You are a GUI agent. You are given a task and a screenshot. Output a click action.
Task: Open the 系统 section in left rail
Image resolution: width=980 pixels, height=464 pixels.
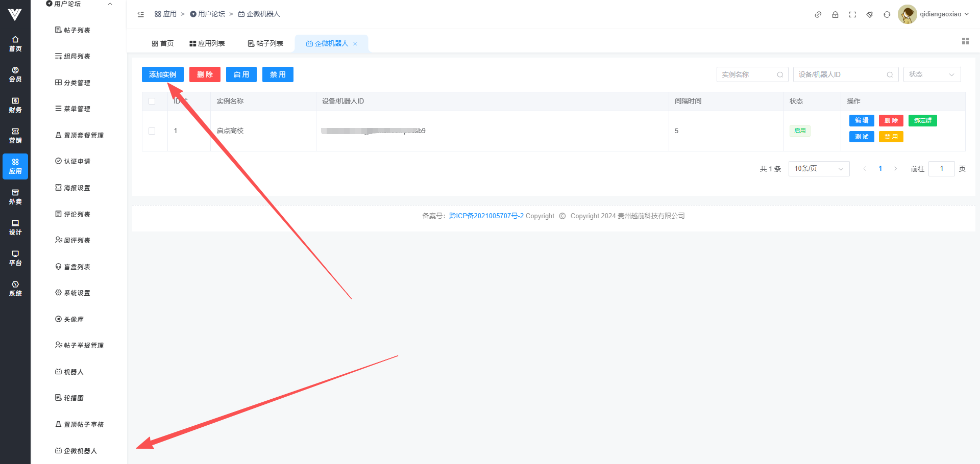[15, 289]
